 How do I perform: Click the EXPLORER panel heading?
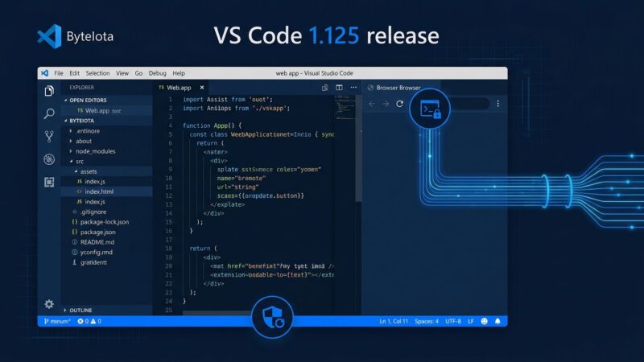pyautogui.click(x=82, y=88)
